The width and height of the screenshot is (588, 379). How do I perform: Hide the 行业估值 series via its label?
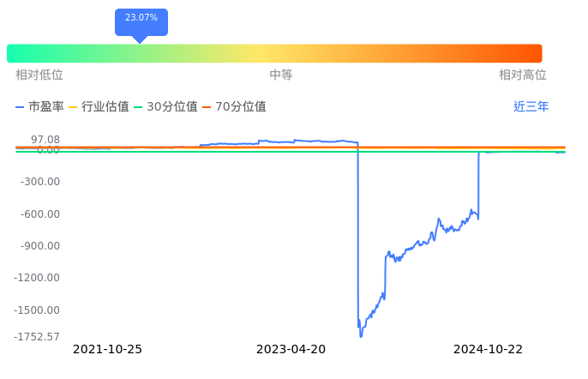tap(105, 107)
